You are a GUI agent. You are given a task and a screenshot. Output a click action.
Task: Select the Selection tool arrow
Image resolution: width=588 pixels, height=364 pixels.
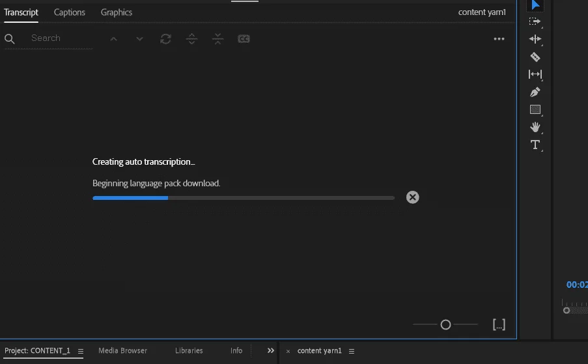point(535,5)
